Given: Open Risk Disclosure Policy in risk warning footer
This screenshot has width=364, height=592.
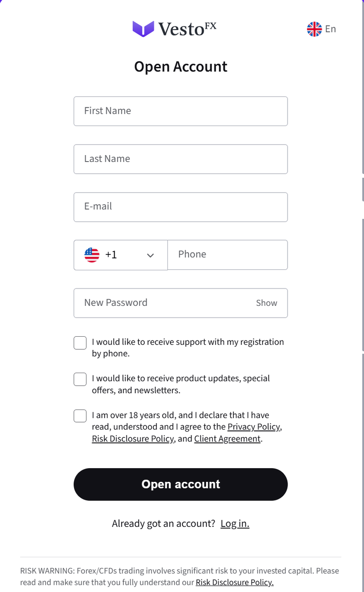Looking at the screenshot, I should (235, 582).
